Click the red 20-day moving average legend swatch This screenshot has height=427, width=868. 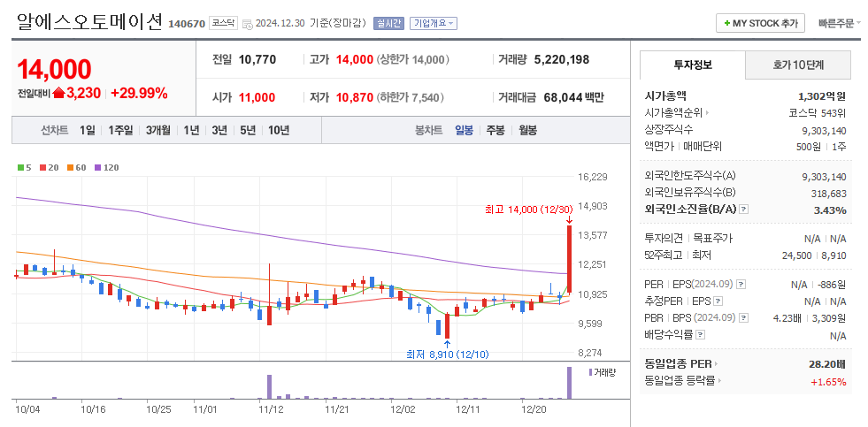[x=42, y=168]
